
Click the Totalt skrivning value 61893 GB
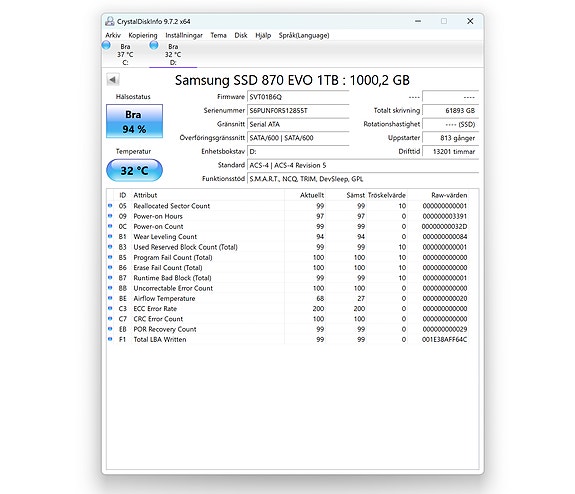tap(450, 110)
